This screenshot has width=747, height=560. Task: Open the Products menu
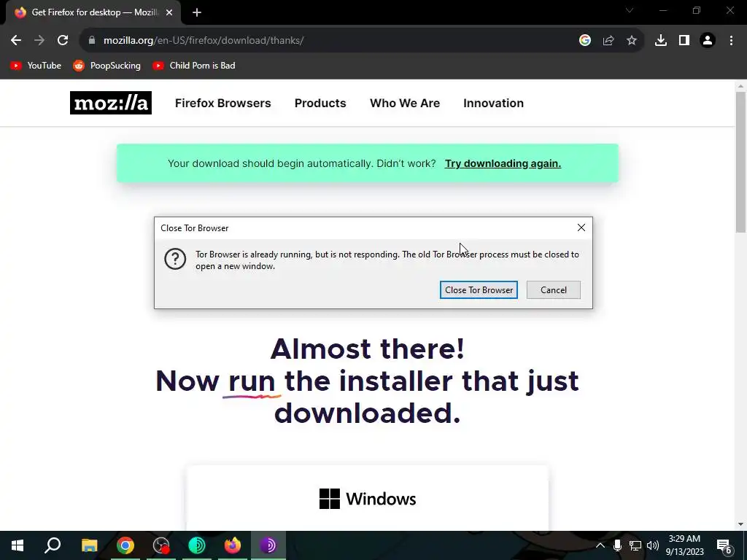coord(320,104)
